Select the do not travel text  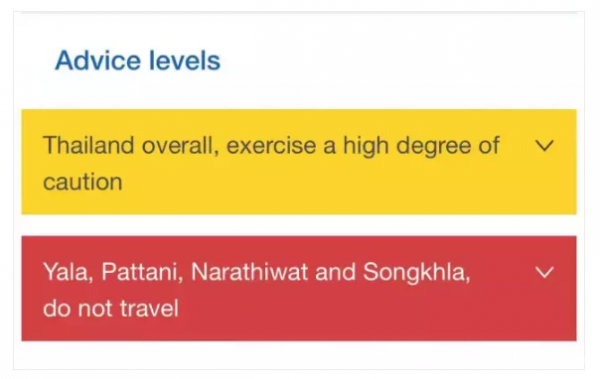coord(111,308)
